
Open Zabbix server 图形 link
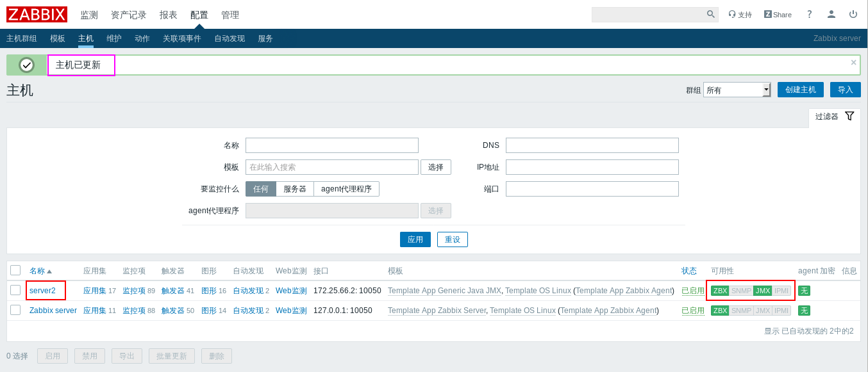coord(209,311)
